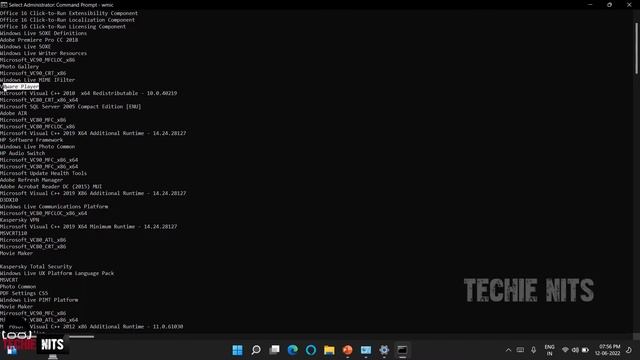Click 'Windows Live PIMT Platform' line

[39, 300]
